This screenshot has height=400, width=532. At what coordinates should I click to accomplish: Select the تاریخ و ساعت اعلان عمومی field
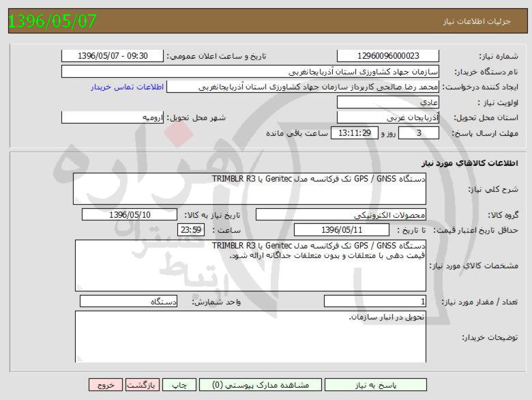113,56
